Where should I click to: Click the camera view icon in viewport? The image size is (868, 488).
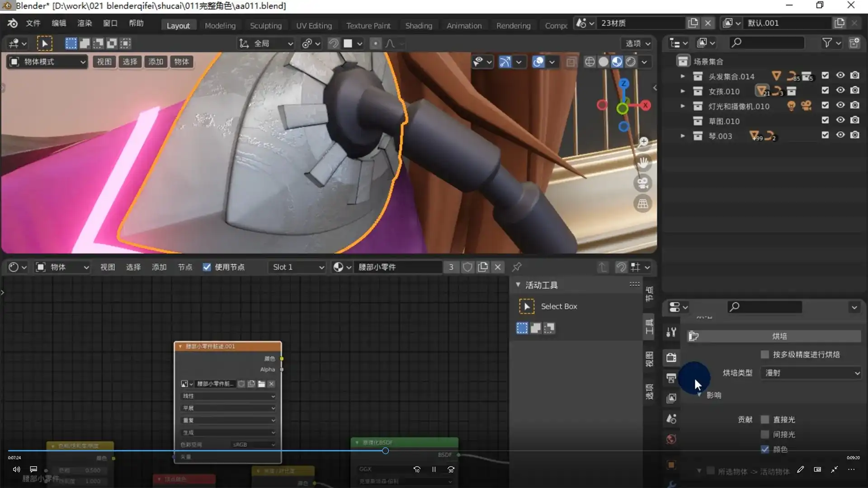pyautogui.click(x=642, y=183)
